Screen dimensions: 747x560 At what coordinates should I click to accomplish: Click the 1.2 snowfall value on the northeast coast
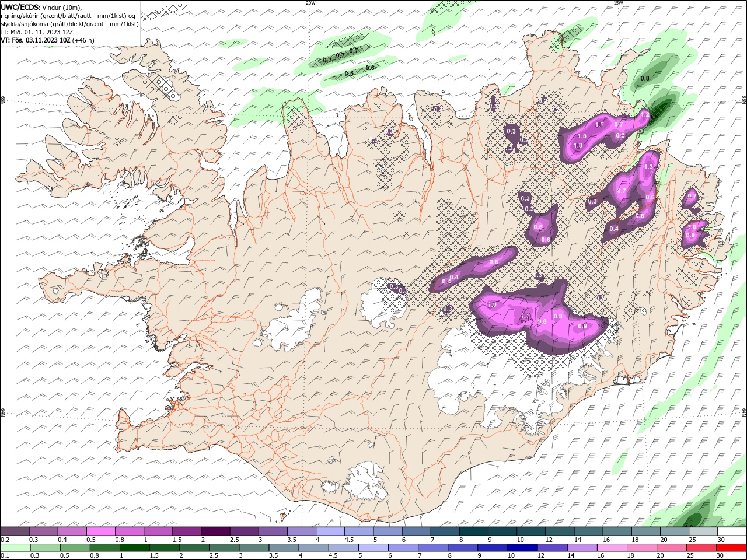coord(644,116)
